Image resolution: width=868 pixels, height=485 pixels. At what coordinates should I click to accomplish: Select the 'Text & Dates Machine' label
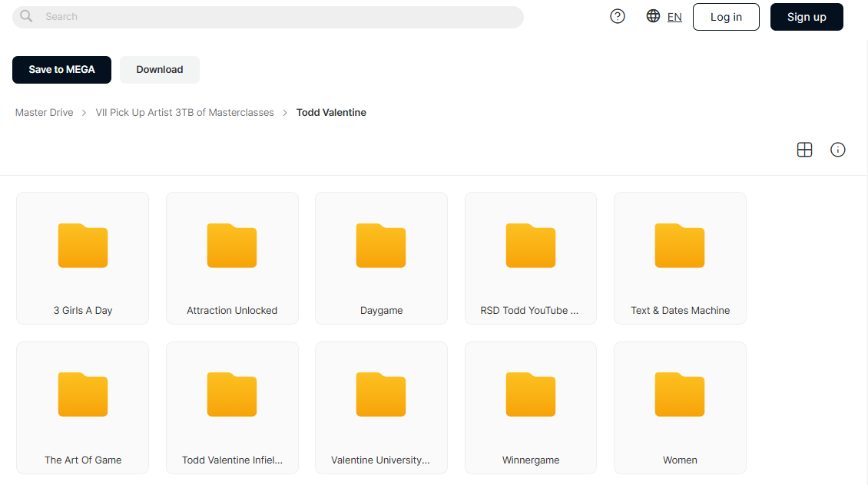coord(681,310)
